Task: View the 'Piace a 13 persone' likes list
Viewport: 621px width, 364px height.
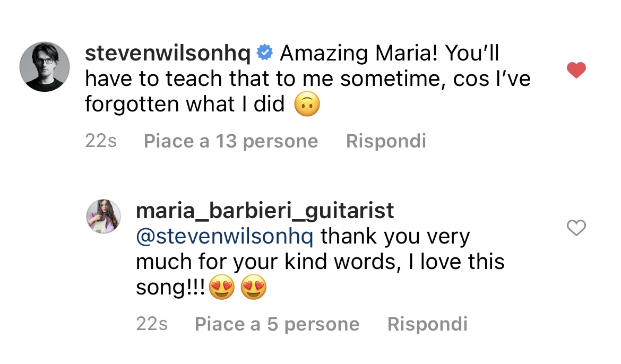Action: pos(231,141)
